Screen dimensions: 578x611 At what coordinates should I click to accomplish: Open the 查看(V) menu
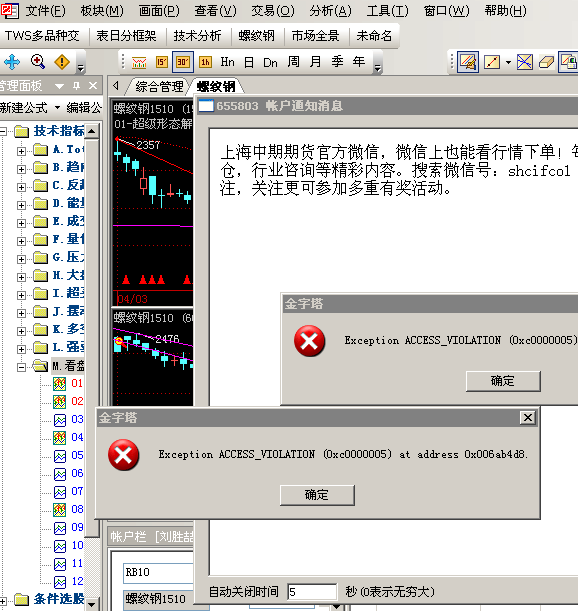(x=216, y=11)
